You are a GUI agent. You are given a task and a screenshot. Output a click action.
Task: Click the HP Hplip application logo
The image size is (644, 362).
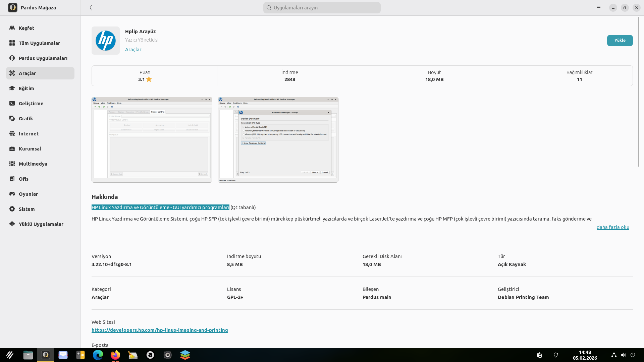(x=106, y=41)
